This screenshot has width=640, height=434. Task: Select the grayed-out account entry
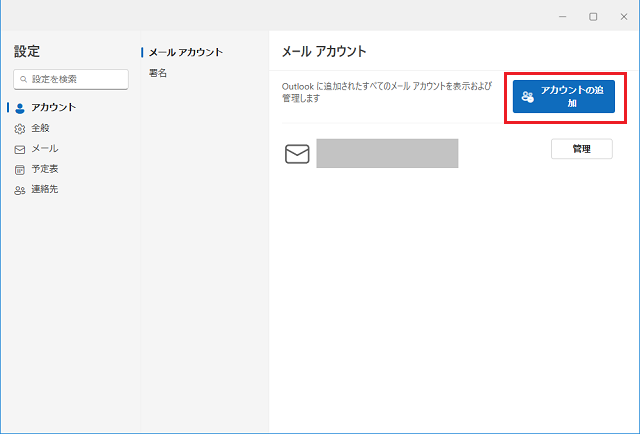[x=387, y=153]
